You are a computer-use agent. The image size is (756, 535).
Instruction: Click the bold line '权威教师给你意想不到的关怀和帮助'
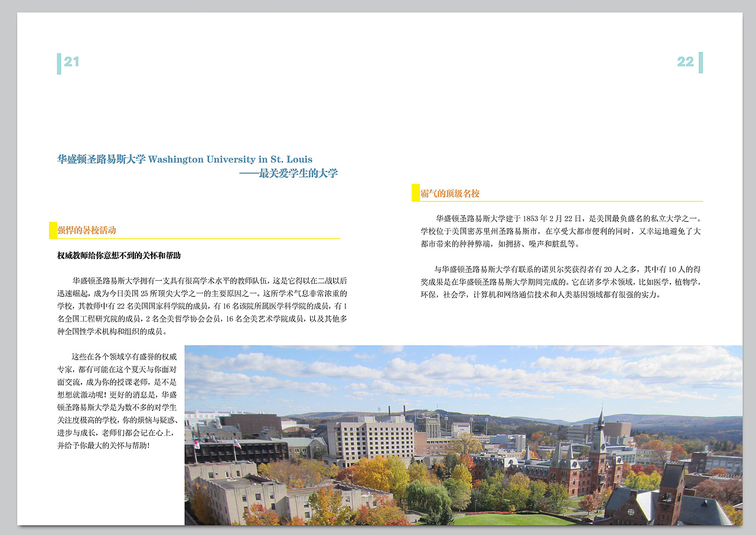(119, 256)
